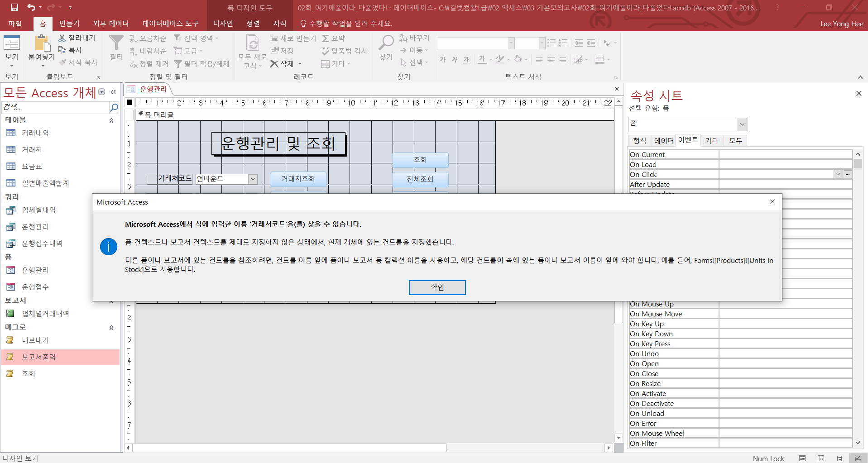Viewport: 868px width, 463px height.
Task: Click the form selector square at ruler corner
Action: [130, 102]
